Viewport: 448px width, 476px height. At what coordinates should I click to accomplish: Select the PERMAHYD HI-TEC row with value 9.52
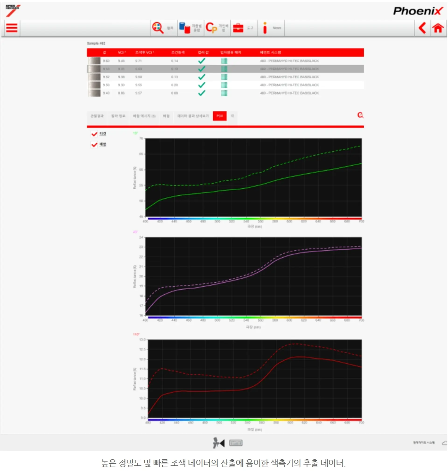[225, 77]
